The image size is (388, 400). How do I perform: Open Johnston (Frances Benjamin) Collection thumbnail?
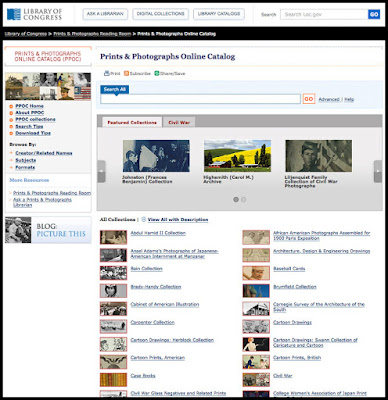point(156,156)
